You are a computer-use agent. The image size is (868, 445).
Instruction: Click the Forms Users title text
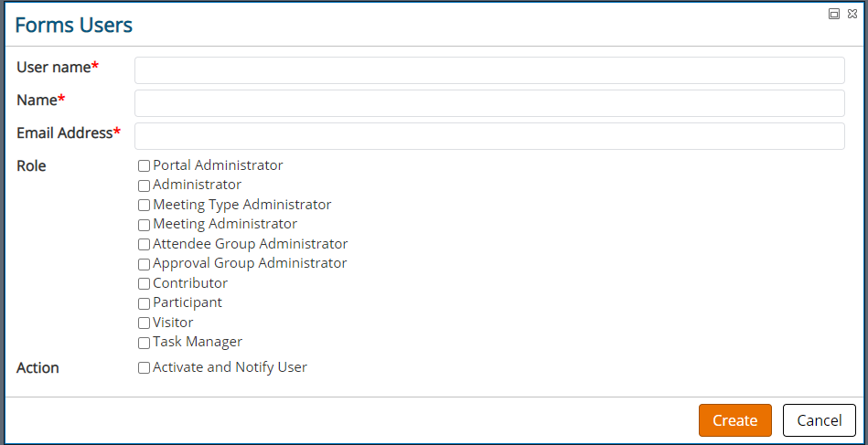point(73,25)
